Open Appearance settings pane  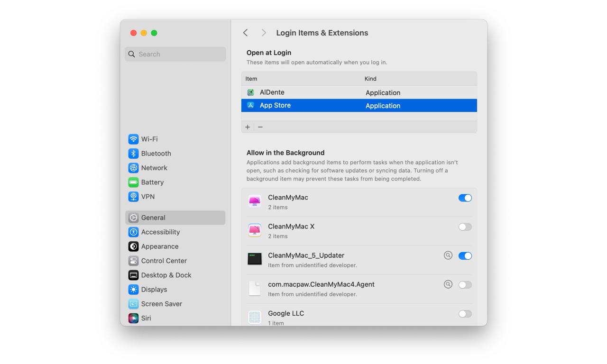click(x=175, y=246)
